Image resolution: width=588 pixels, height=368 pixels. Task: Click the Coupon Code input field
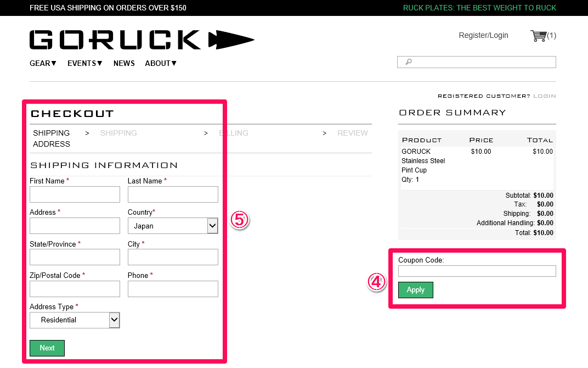[477, 271]
